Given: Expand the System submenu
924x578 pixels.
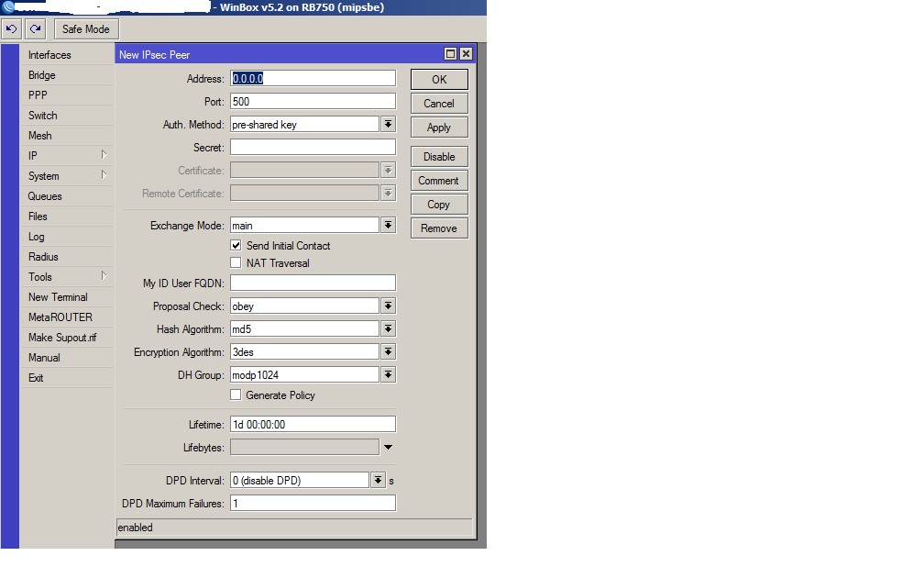Looking at the screenshot, I should (66, 176).
